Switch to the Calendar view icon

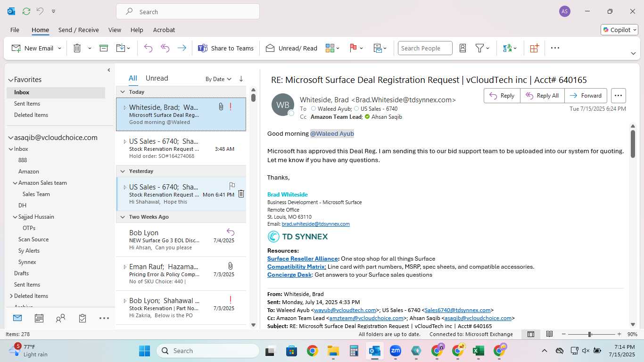39,318
